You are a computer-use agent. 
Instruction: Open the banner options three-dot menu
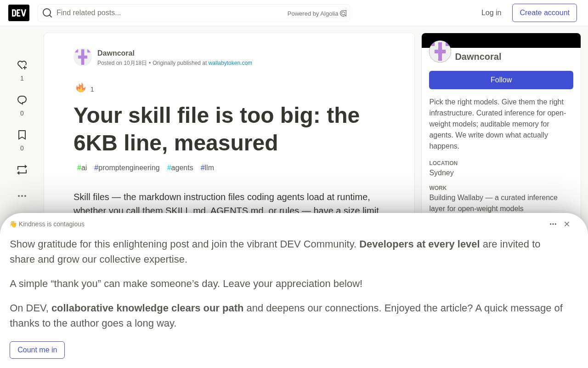(553, 224)
